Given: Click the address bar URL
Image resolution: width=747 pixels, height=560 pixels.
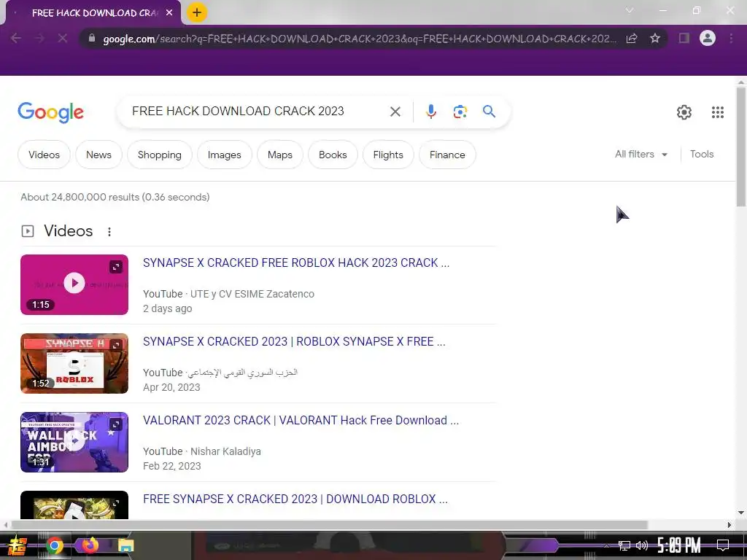Looking at the screenshot, I should 360,39.
